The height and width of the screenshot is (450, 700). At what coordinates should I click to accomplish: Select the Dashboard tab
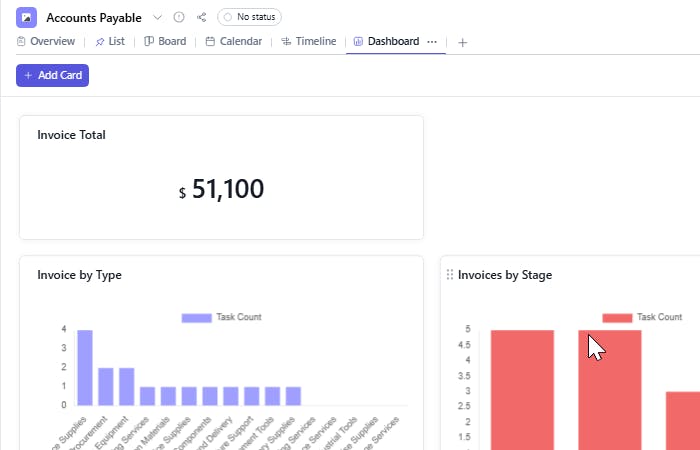386,42
